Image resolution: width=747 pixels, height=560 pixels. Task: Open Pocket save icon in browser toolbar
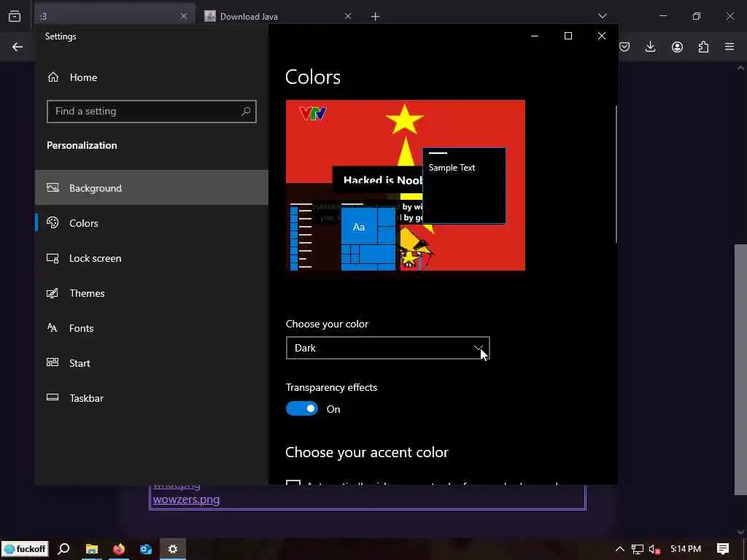(624, 47)
